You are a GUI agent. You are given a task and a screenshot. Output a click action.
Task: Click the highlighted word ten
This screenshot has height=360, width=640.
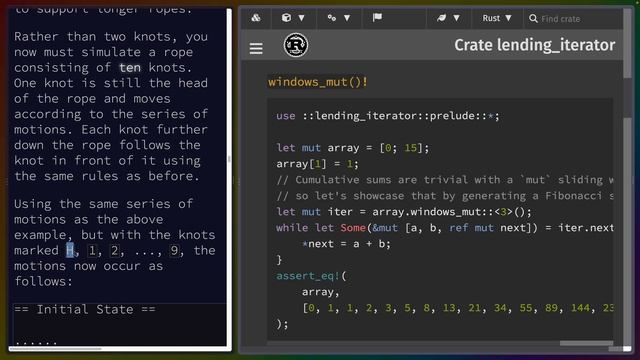point(130,67)
